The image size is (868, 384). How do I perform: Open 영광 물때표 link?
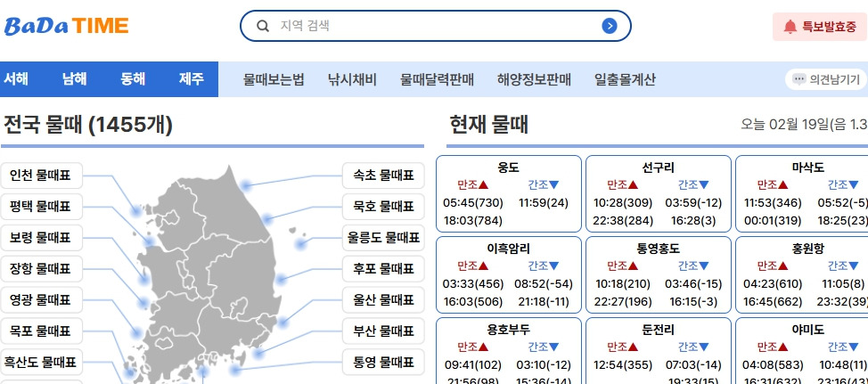coord(42,300)
